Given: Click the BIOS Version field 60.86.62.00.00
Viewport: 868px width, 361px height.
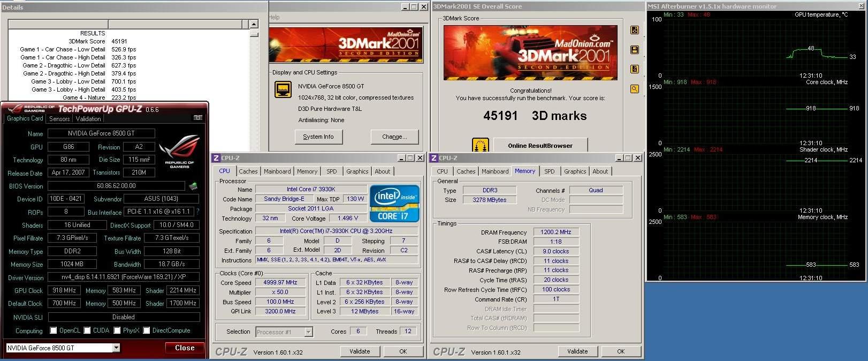Looking at the screenshot, I should click(116, 186).
